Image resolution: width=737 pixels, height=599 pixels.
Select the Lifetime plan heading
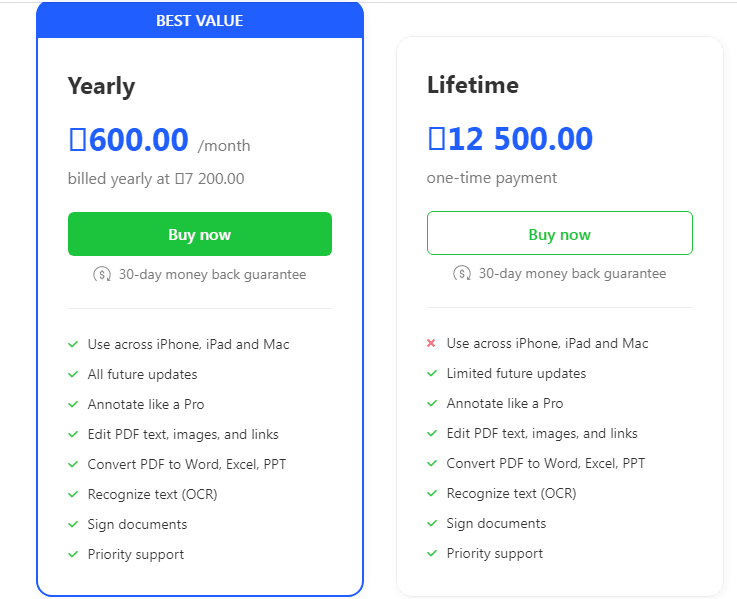tap(472, 85)
